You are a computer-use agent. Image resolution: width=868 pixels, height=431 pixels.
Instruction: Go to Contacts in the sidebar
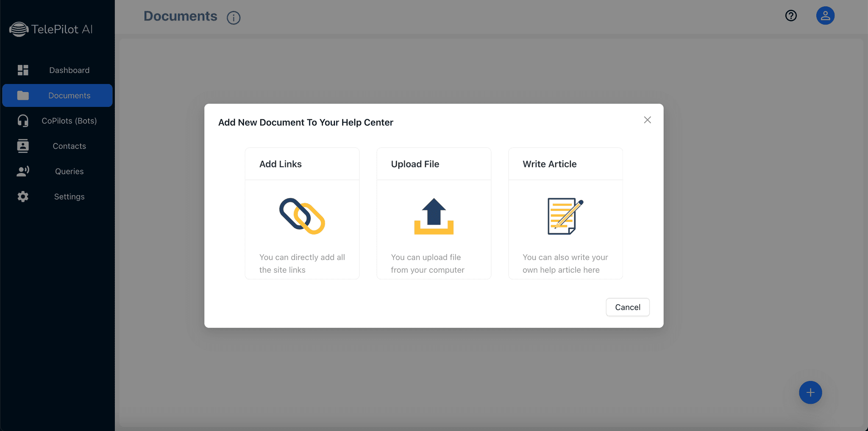pos(69,146)
